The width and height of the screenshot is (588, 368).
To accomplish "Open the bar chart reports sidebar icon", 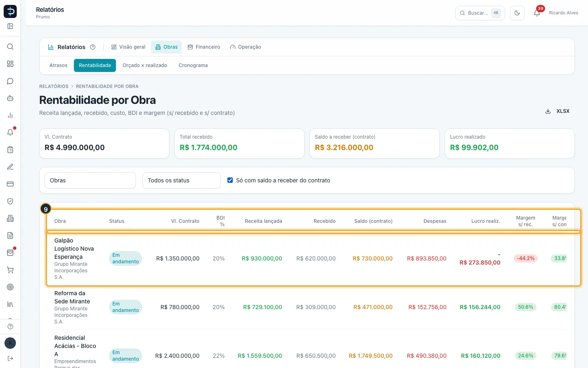I will (x=10, y=115).
